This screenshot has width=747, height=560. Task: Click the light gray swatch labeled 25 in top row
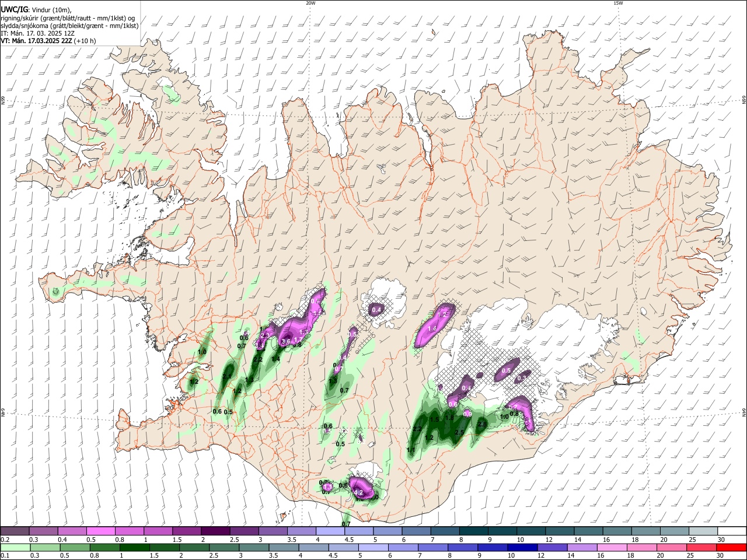click(703, 531)
